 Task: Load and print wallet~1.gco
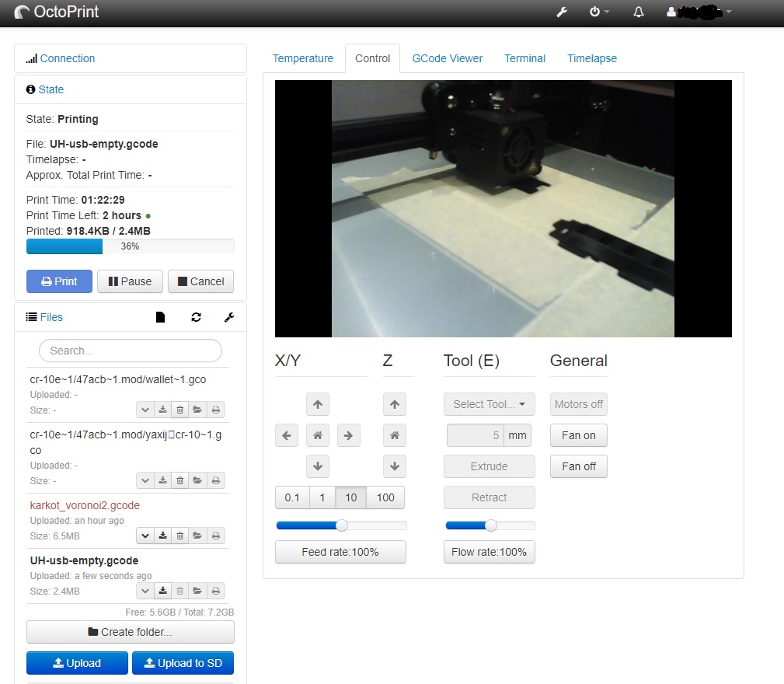point(216,410)
